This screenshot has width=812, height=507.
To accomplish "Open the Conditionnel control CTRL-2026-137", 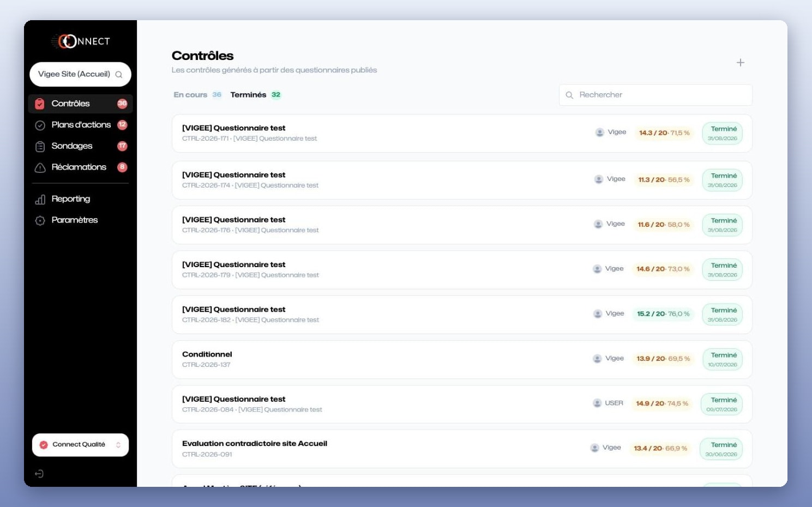I will pos(462,359).
